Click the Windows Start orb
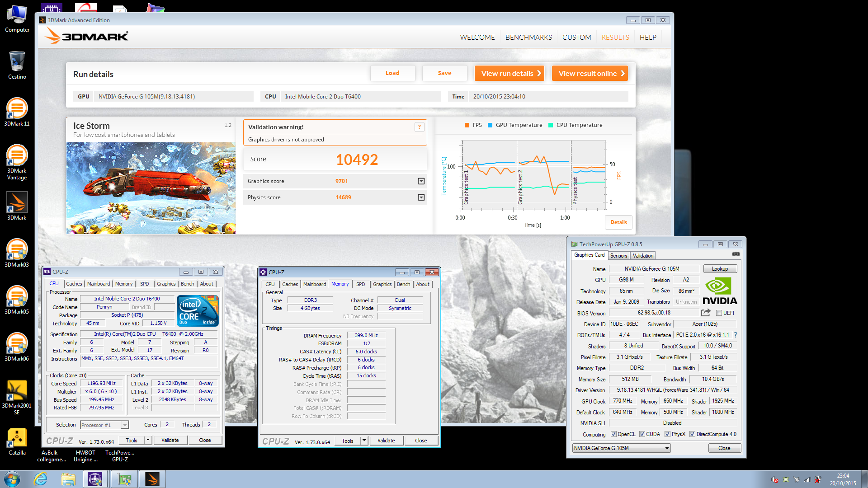Image resolution: width=868 pixels, height=488 pixels. 12,479
